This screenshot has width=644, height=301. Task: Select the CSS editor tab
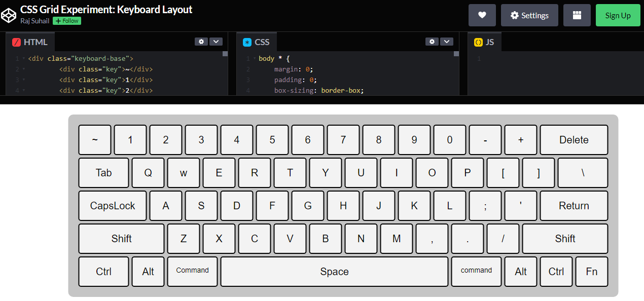coord(257,42)
